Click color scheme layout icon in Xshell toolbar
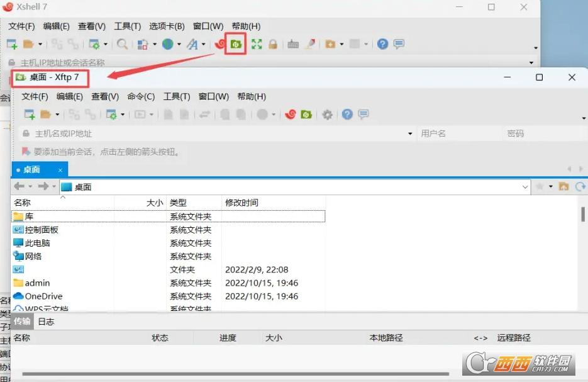The width and height of the screenshot is (588, 382). point(143,44)
